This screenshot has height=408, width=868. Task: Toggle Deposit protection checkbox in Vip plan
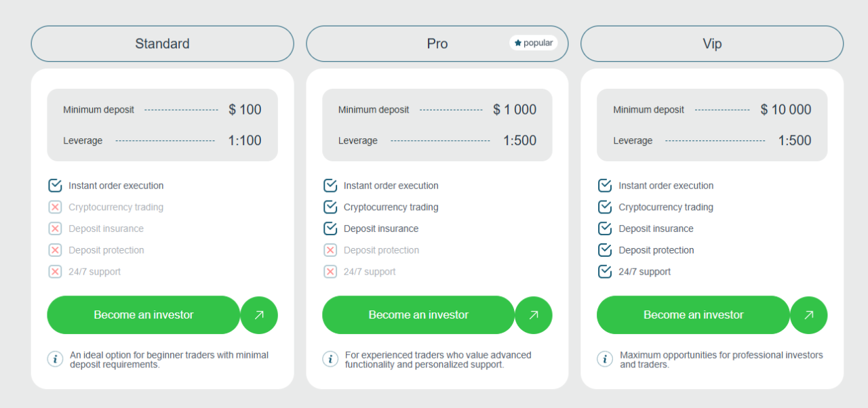click(x=605, y=250)
